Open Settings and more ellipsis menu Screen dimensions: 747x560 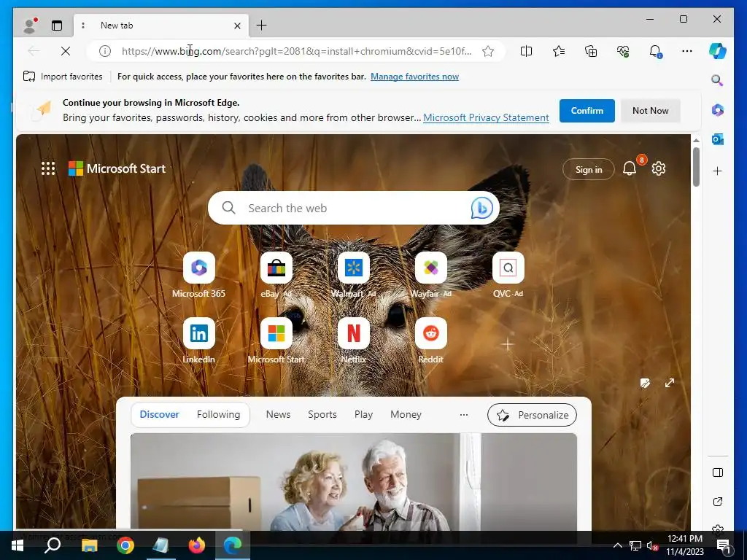[687, 51]
